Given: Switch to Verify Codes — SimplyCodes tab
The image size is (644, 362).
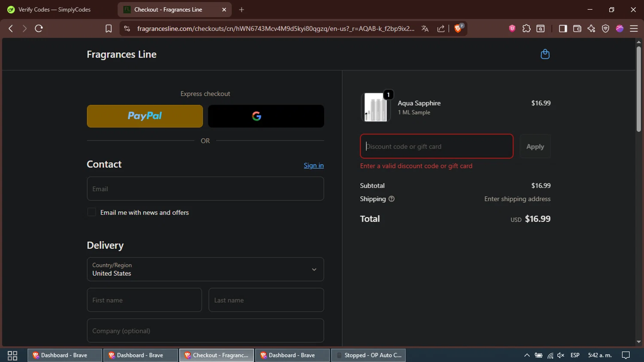Looking at the screenshot, I should pos(55,9).
